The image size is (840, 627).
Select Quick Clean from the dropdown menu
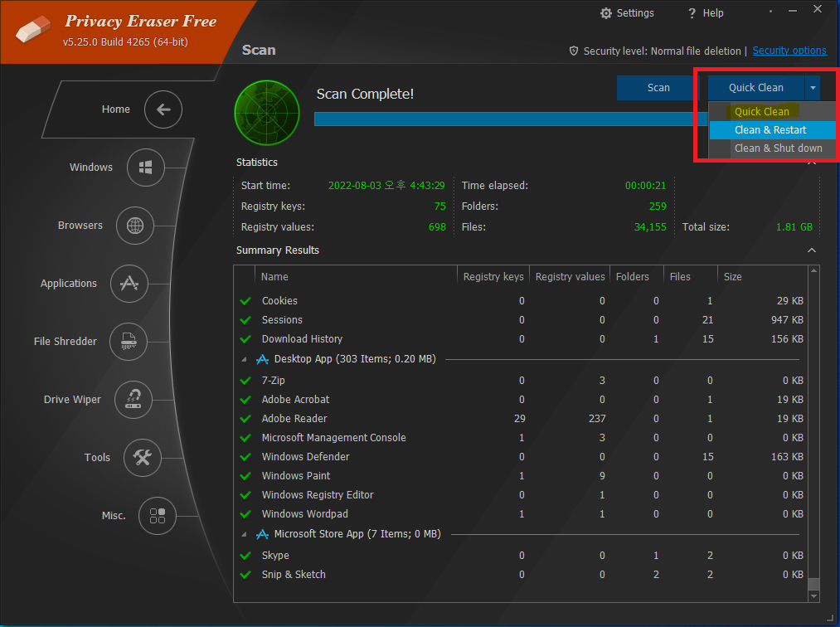click(x=772, y=111)
